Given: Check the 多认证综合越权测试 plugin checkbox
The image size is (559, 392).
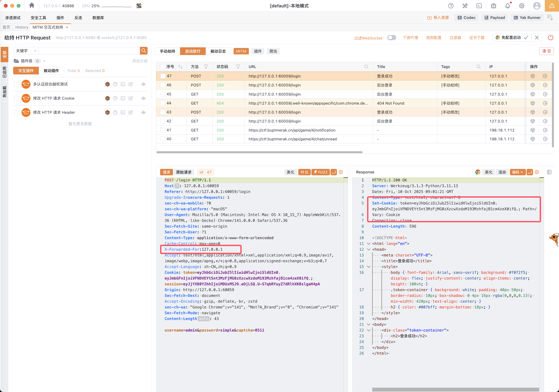Looking at the screenshot, I should point(16,84).
